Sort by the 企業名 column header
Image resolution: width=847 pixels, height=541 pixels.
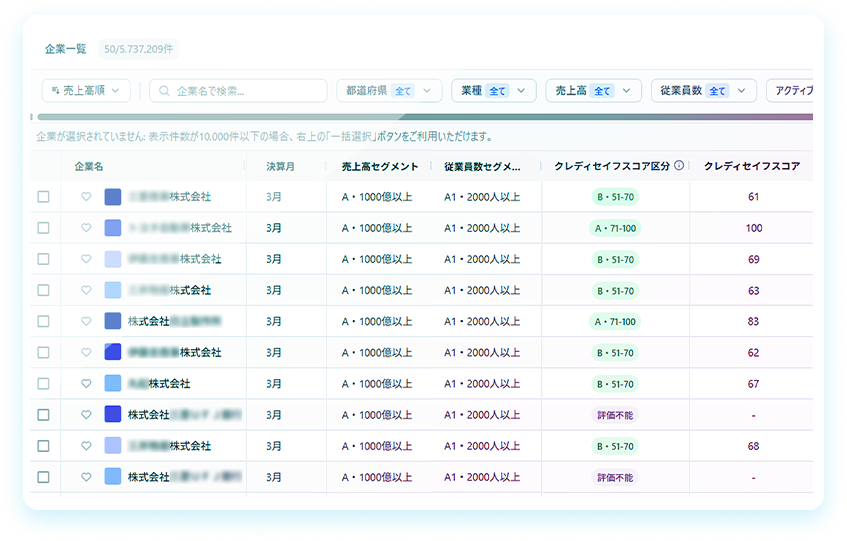click(x=89, y=166)
